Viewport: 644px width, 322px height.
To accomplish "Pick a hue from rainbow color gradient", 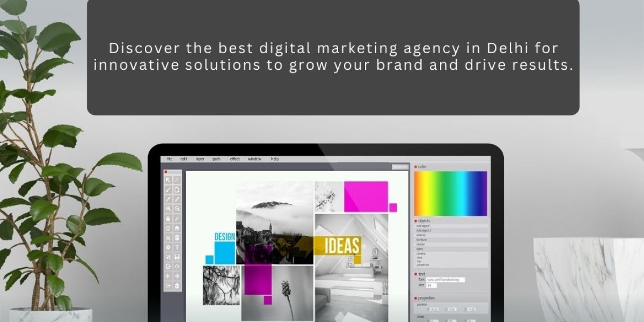I will tap(451, 193).
